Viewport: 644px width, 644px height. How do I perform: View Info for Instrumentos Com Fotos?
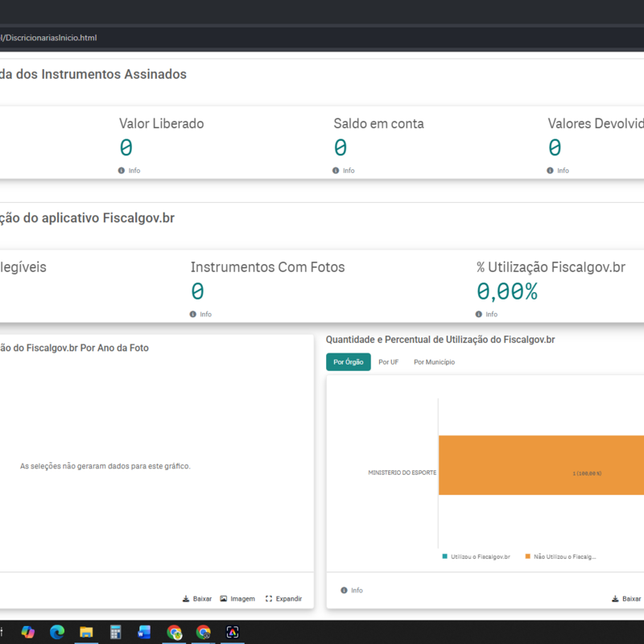coord(200,314)
